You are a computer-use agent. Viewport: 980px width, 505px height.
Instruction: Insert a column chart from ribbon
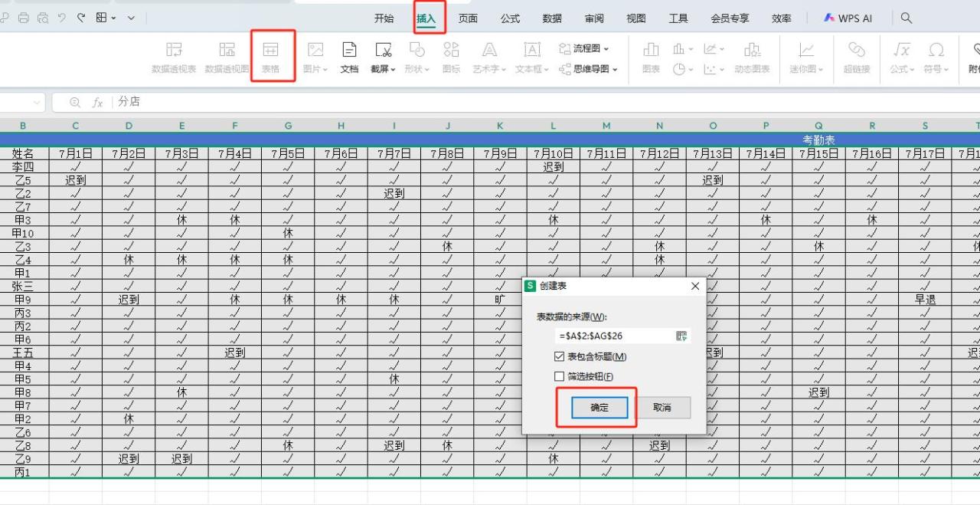point(682,49)
